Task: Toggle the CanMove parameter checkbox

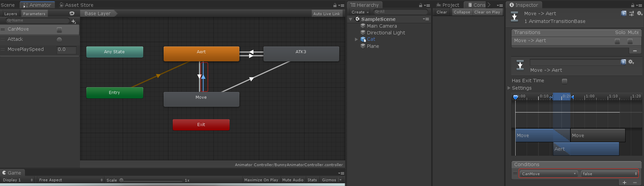Action: [x=59, y=30]
